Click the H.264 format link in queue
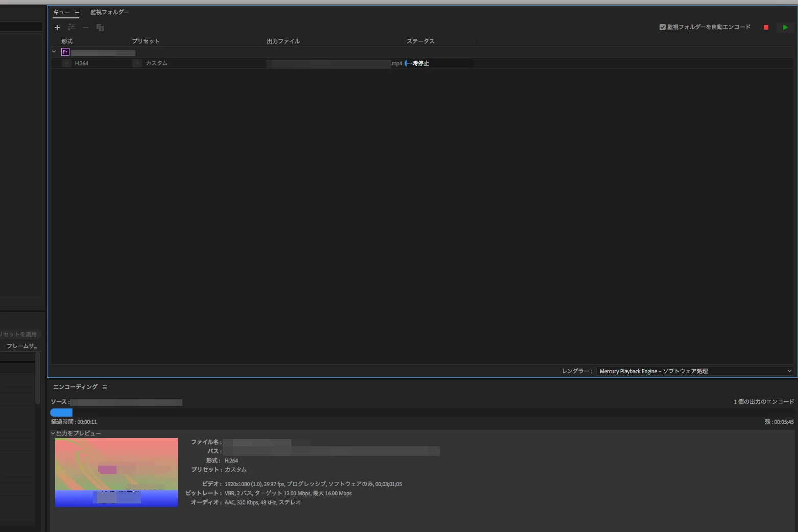Viewport: 798px width, 532px height. tap(82, 63)
